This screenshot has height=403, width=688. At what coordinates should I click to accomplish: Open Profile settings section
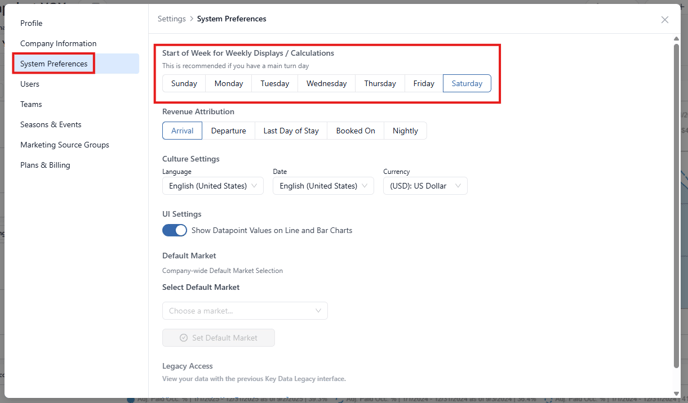tap(31, 23)
